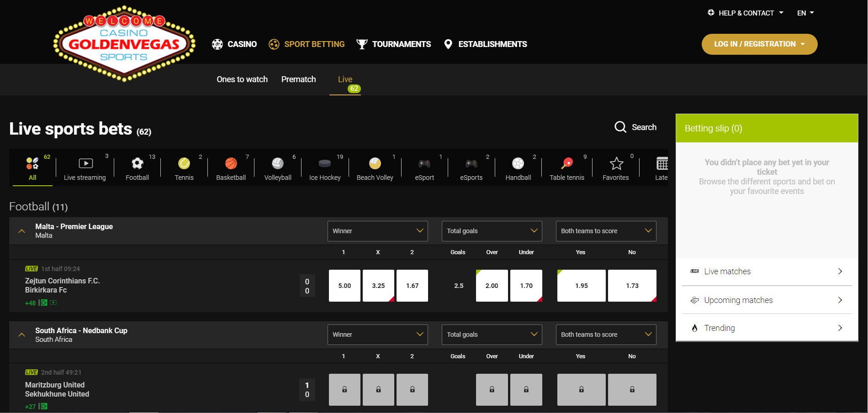868x413 pixels.
Task: Filter by Table tennis paddle icon
Action: [567, 163]
